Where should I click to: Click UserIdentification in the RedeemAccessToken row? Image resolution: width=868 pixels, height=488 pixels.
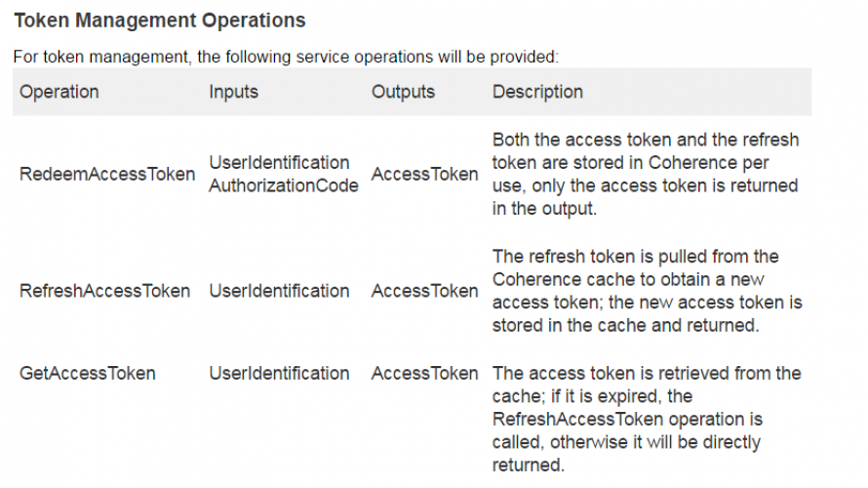[x=279, y=162]
